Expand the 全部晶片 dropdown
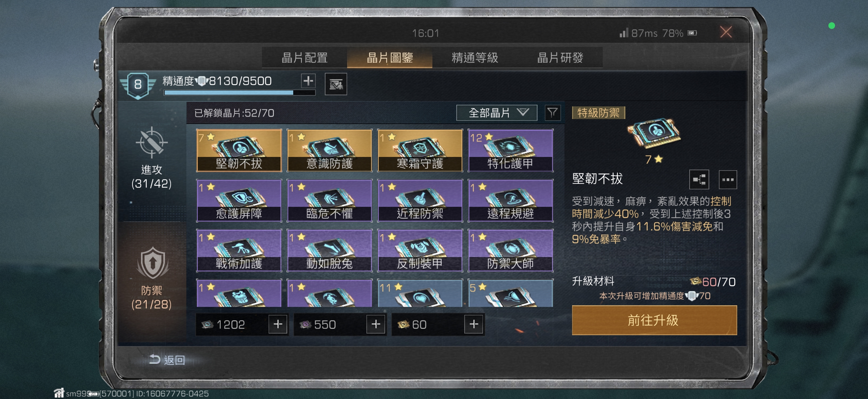The height and width of the screenshot is (399, 868). (x=496, y=112)
